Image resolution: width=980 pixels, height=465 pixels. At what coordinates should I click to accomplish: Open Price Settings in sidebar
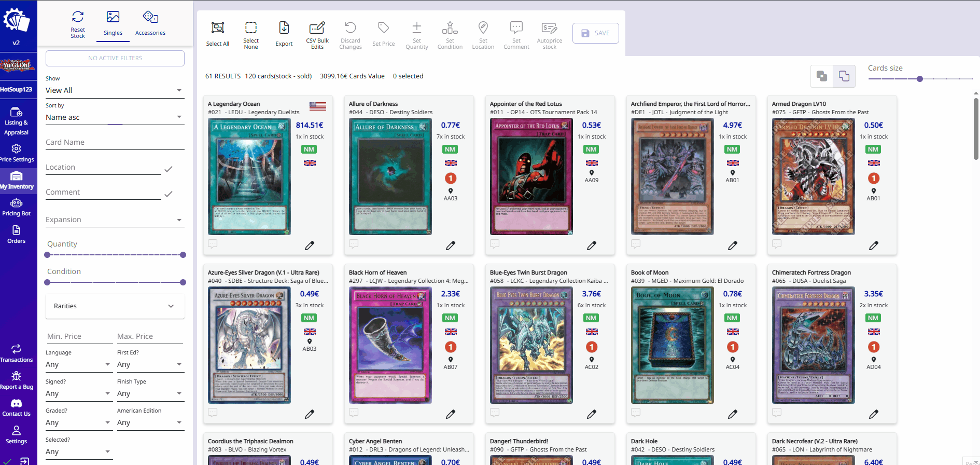(x=17, y=153)
